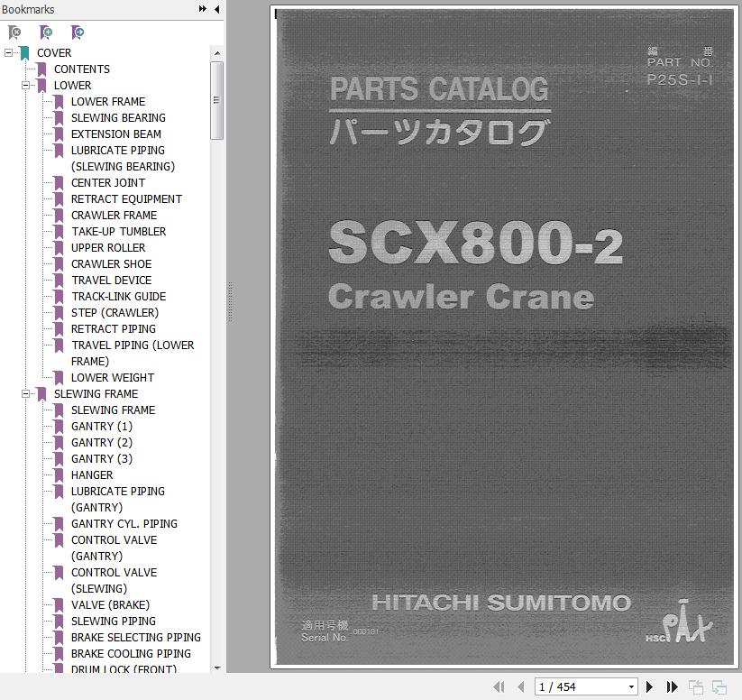
Task: Select LUBRICATE PIPING (SLEWING BEARING) bookmark
Action: pos(123,159)
